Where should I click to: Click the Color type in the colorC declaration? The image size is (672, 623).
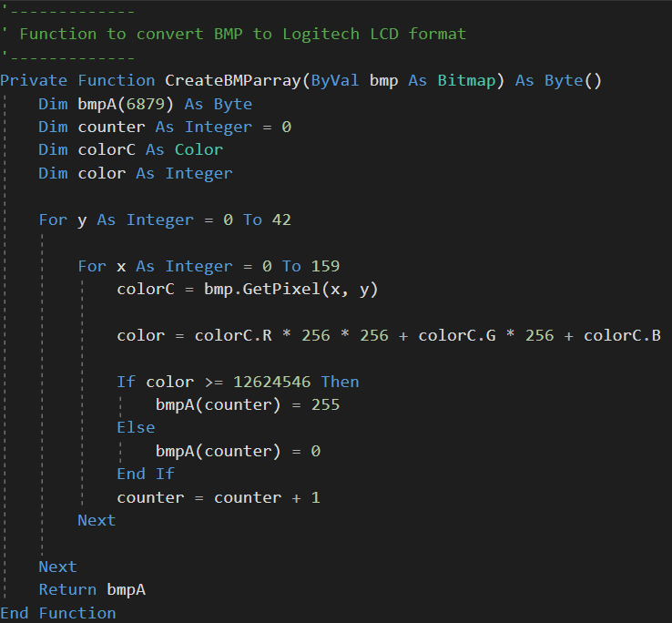click(x=199, y=149)
